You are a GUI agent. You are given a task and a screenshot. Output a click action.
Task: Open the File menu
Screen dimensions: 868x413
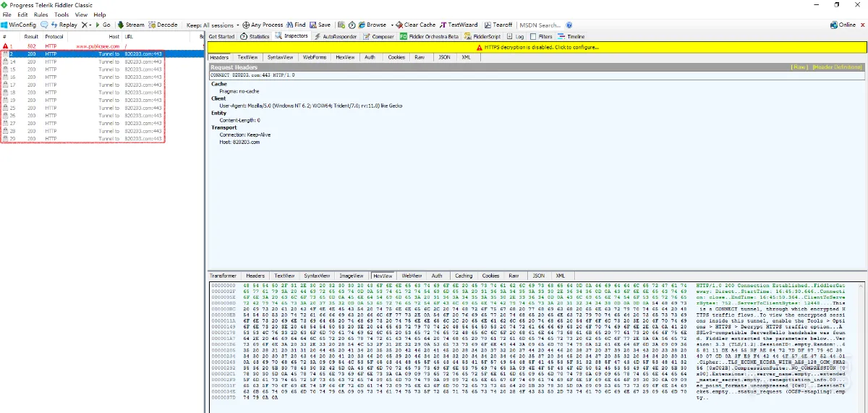tap(7, 14)
